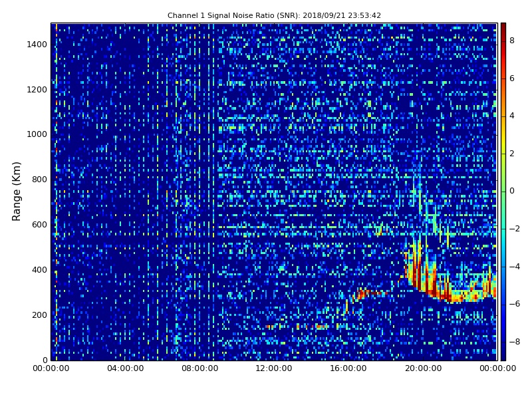This screenshot has height=399, width=532.
Task: Click the 04:00:00 time axis label
Action: tap(125, 368)
